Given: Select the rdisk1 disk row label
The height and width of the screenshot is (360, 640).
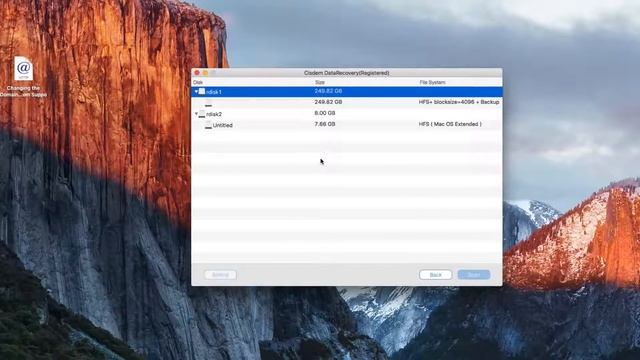Looking at the screenshot, I should [214, 92].
